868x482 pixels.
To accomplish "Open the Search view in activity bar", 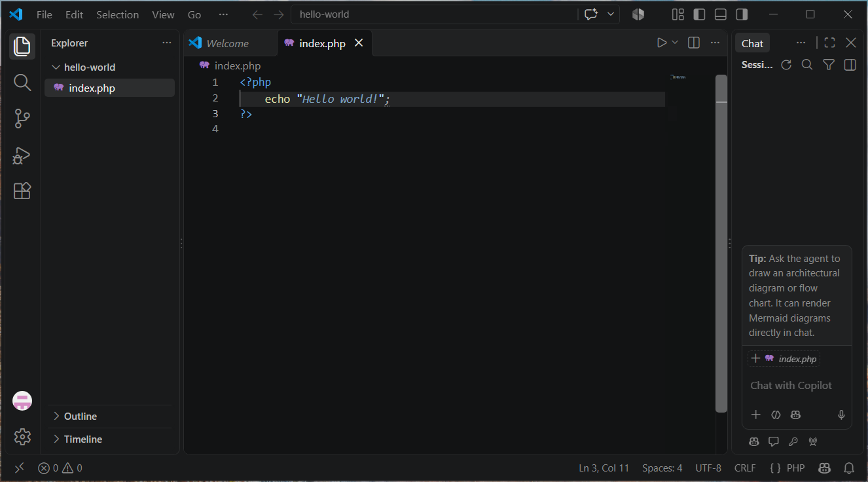I will (x=22, y=82).
